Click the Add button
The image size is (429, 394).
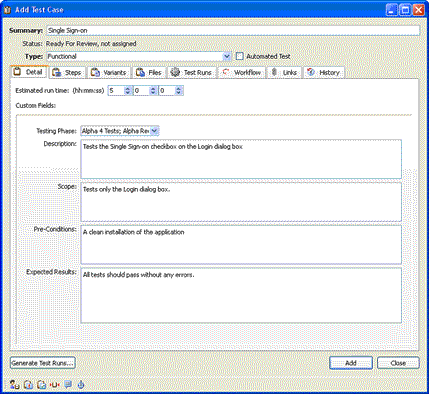coord(351,363)
